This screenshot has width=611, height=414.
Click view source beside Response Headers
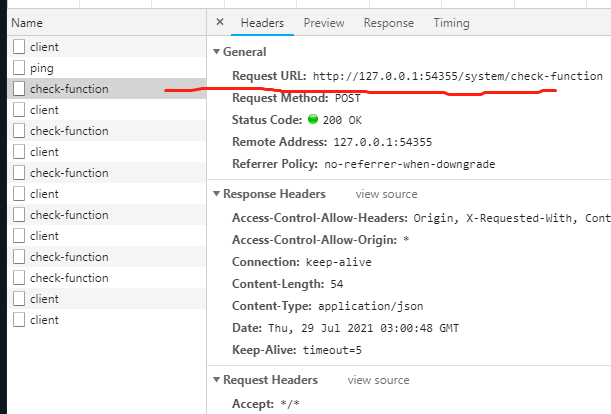point(387,194)
